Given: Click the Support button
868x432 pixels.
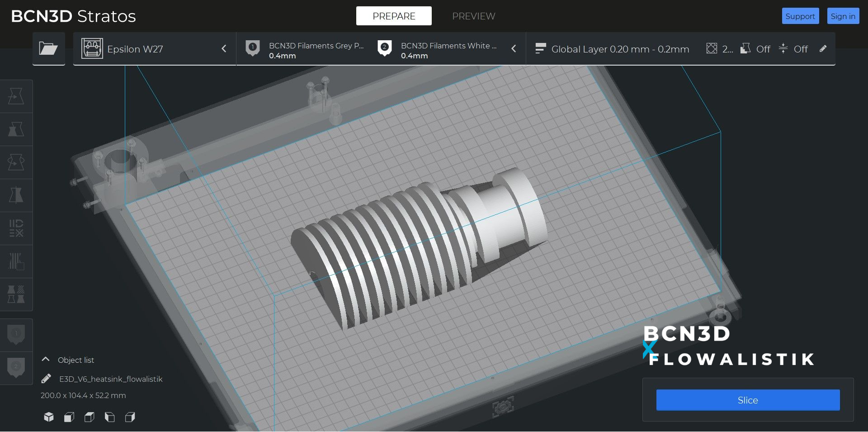Looking at the screenshot, I should pyautogui.click(x=800, y=16).
